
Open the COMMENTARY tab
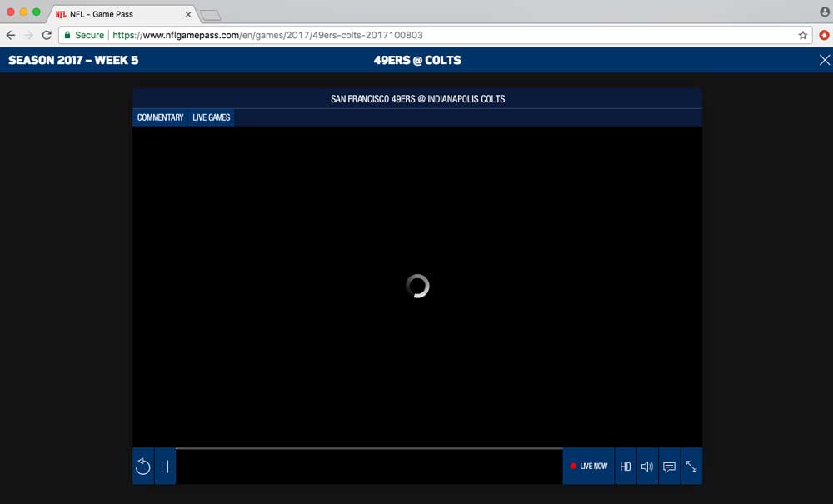pyautogui.click(x=160, y=117)
